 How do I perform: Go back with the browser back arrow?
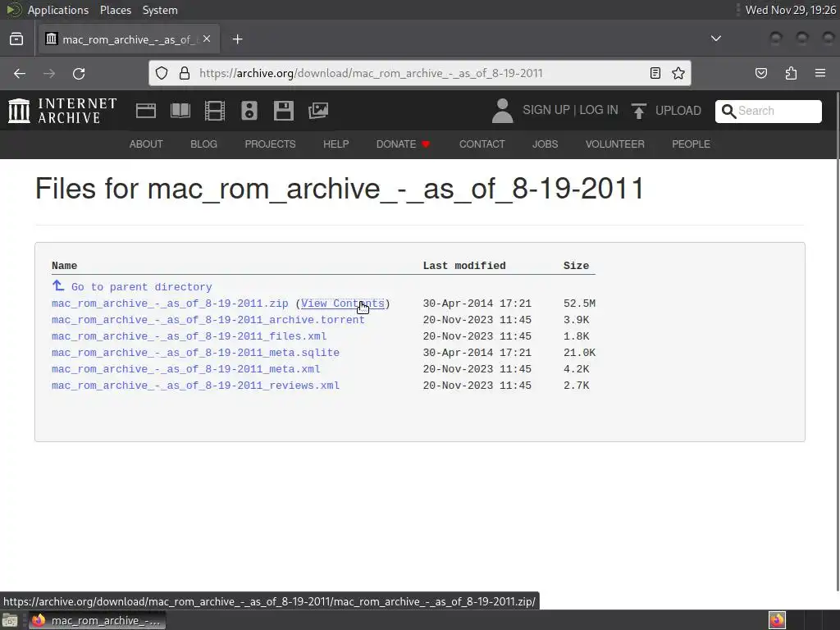pyautogui.click(x=20, y=73)
